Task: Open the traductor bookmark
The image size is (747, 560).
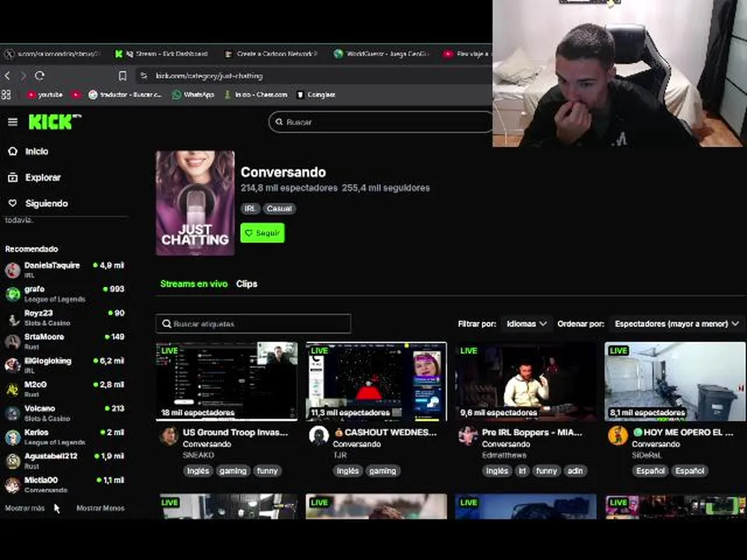Action: point(124,95)
